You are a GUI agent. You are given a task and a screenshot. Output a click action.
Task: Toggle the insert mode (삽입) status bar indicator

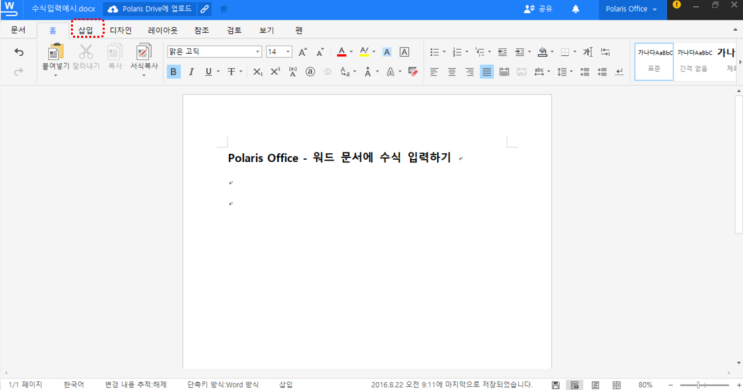click(x=286, y=385)
